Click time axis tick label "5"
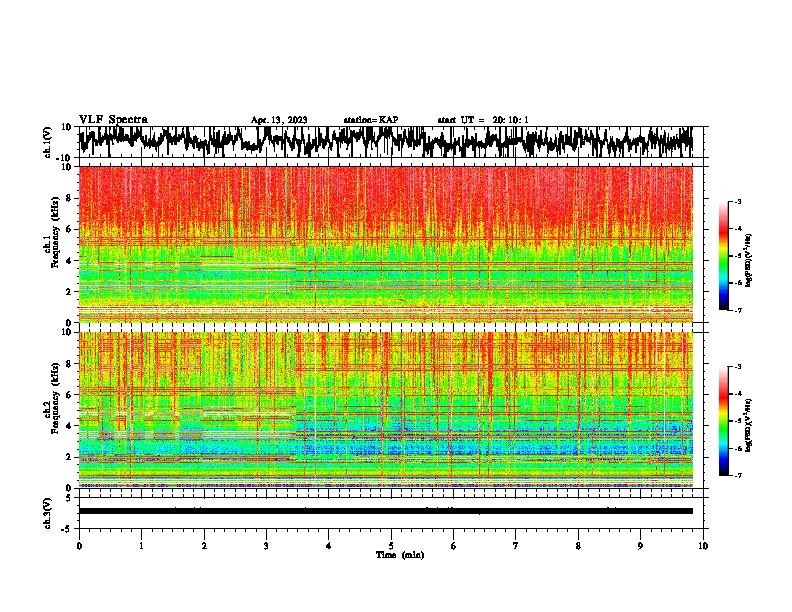This screenshot has width=792, height=612. [391, 546]
